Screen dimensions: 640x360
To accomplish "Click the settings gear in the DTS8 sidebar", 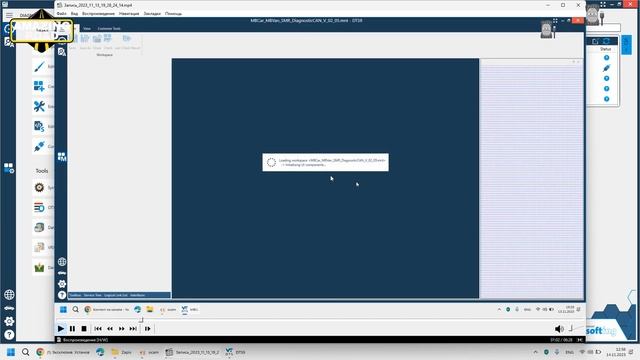I will click(62, 284).
